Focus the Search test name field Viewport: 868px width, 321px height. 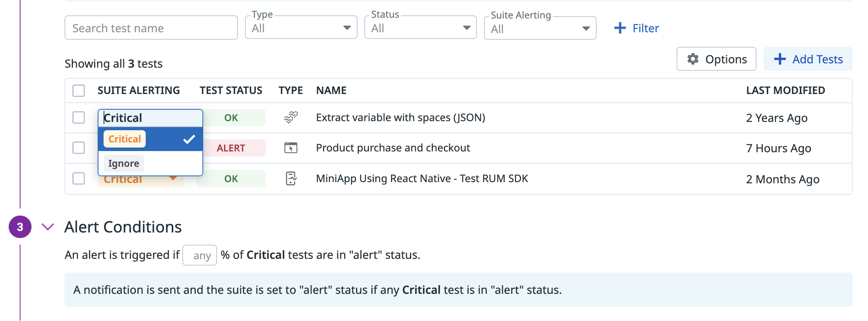tap(151, 28)
